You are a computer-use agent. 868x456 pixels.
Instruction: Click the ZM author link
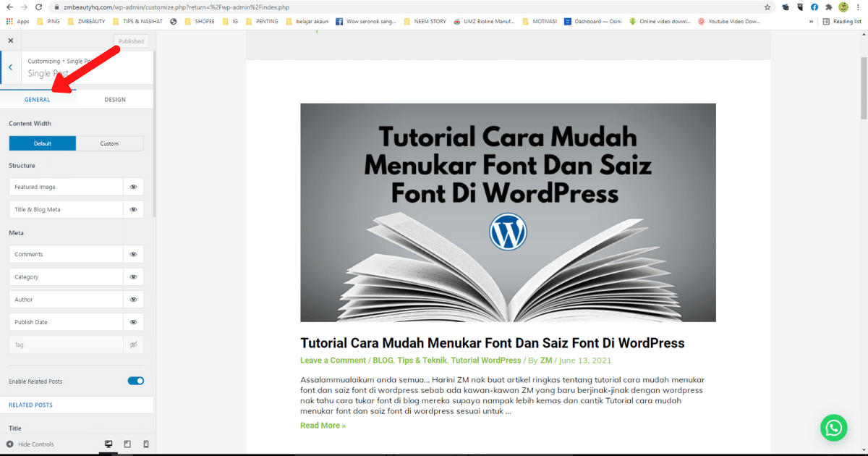546,360
